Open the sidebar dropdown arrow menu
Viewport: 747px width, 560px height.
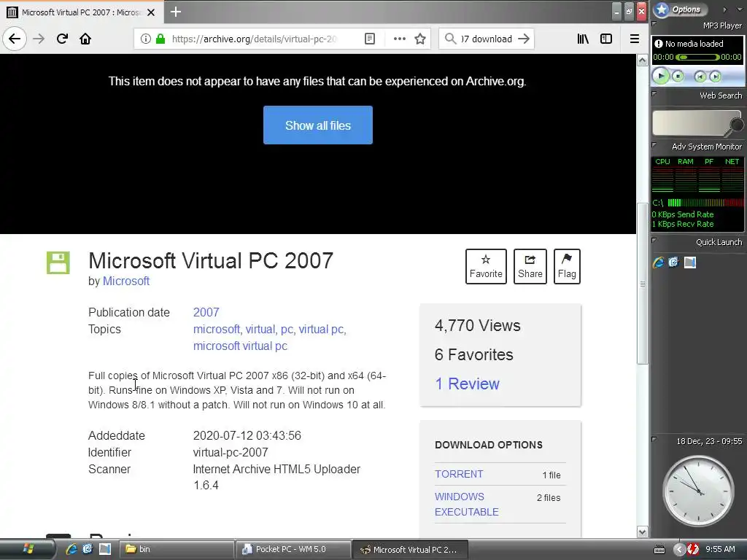740,9
